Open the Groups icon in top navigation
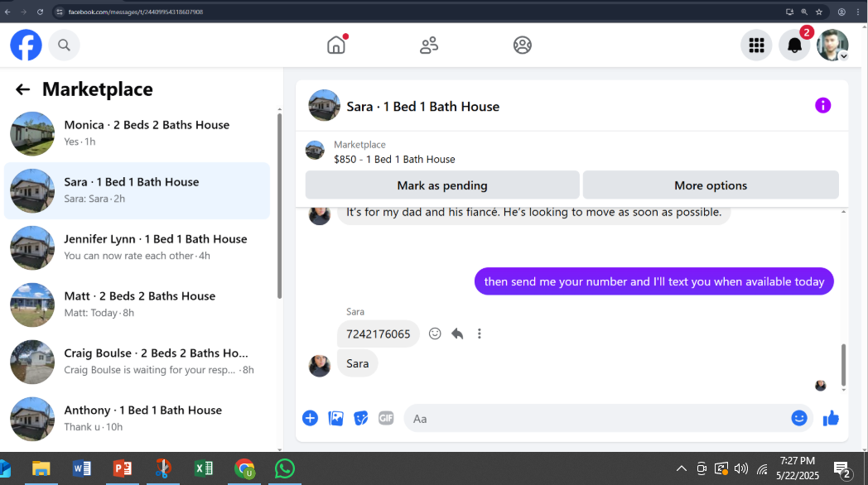Screen dimensions: 868x485 click(x=522, y=45)
